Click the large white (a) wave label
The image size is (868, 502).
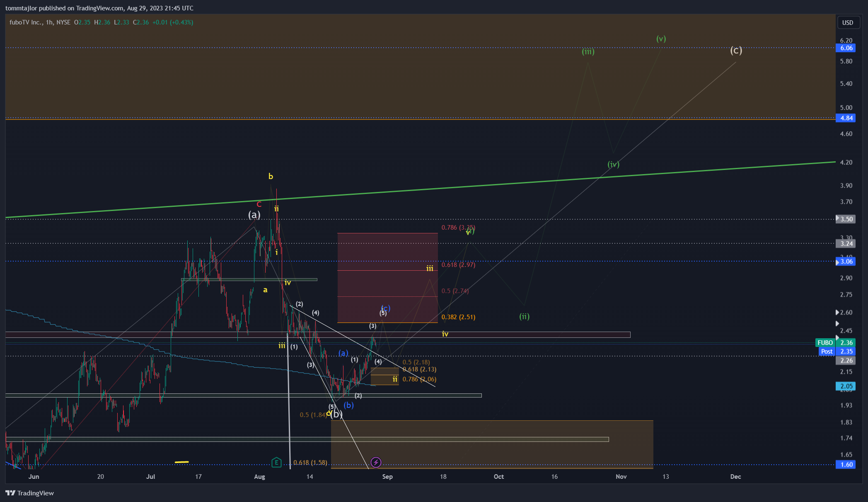pos(254,214)
